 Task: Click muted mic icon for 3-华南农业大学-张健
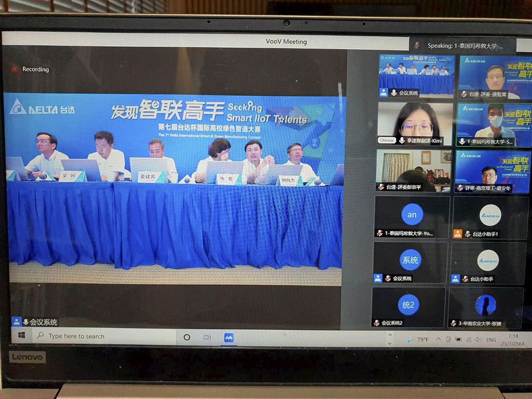point(453,323)
